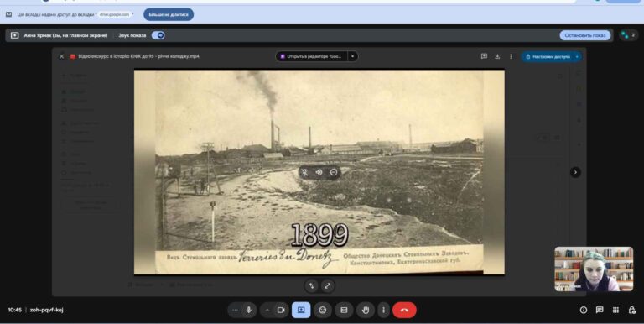Viewport: 644px width, 324px height.
Task: Open meeting details info icon
Action: point(584,310)
